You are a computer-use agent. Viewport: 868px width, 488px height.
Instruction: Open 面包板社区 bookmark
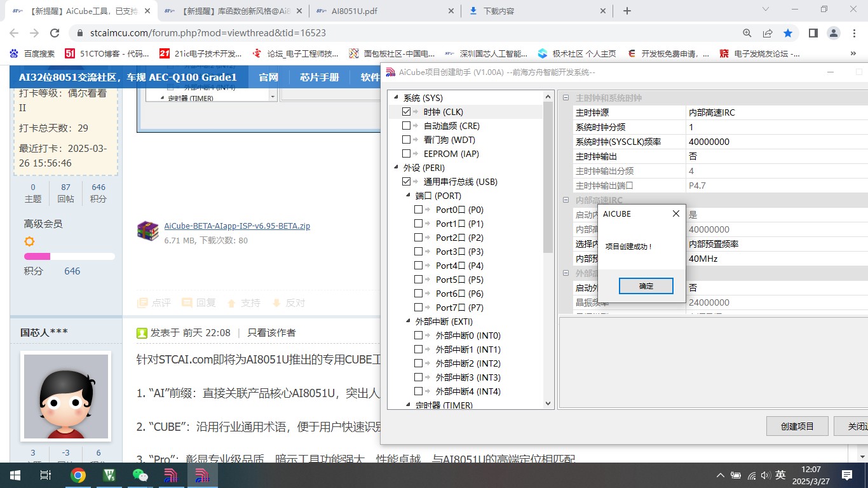coord(393,53)
